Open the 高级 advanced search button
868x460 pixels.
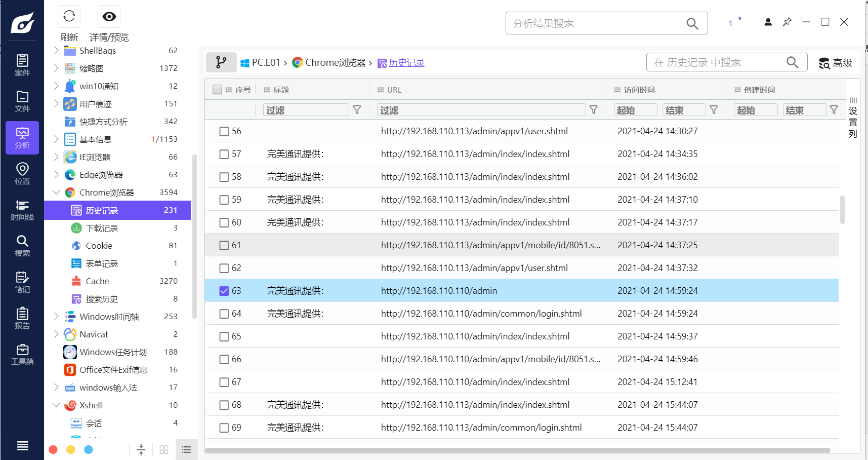[x=836, y=63]
